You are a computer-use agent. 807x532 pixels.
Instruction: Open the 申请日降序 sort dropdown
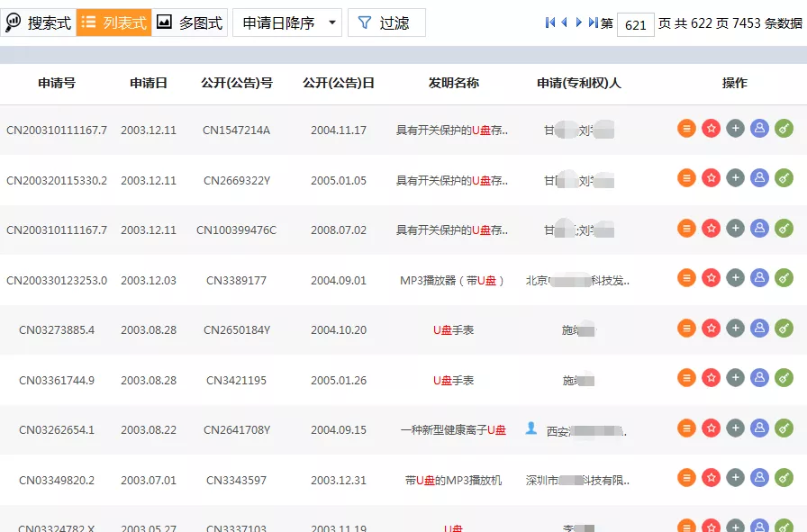coord(286,23)
